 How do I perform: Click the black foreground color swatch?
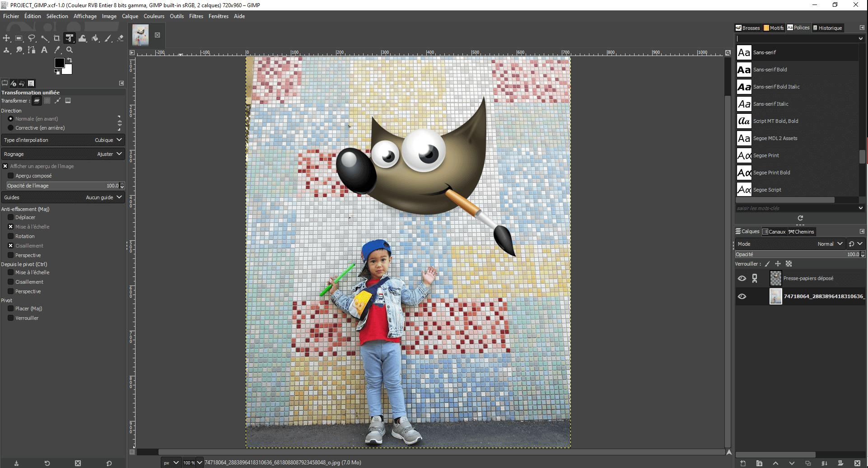59,63
